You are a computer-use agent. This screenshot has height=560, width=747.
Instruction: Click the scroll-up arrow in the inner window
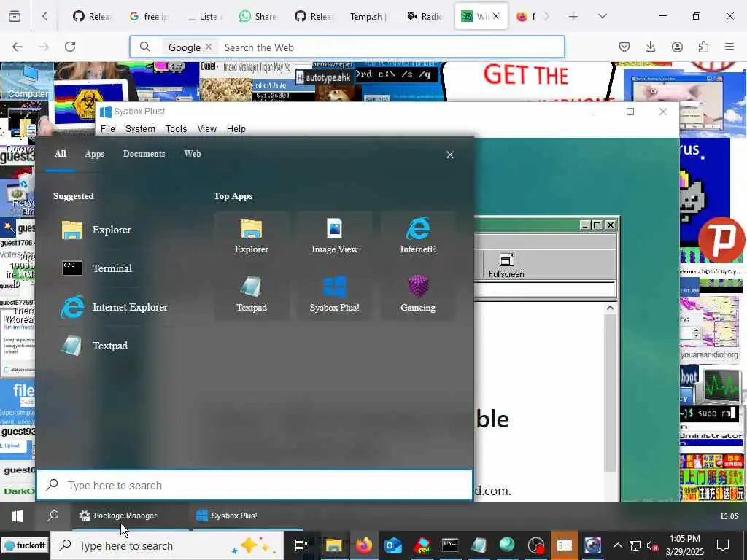[x=610, y=308]
